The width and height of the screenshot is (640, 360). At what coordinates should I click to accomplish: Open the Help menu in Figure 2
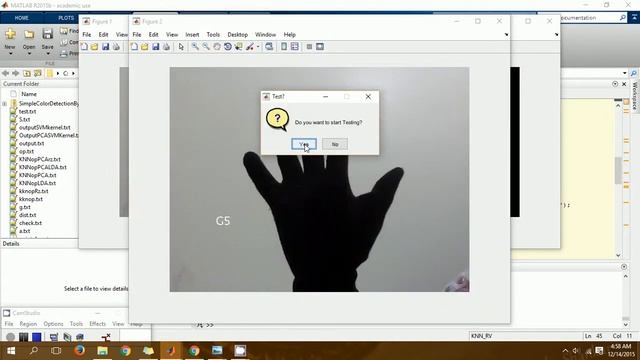289,35
